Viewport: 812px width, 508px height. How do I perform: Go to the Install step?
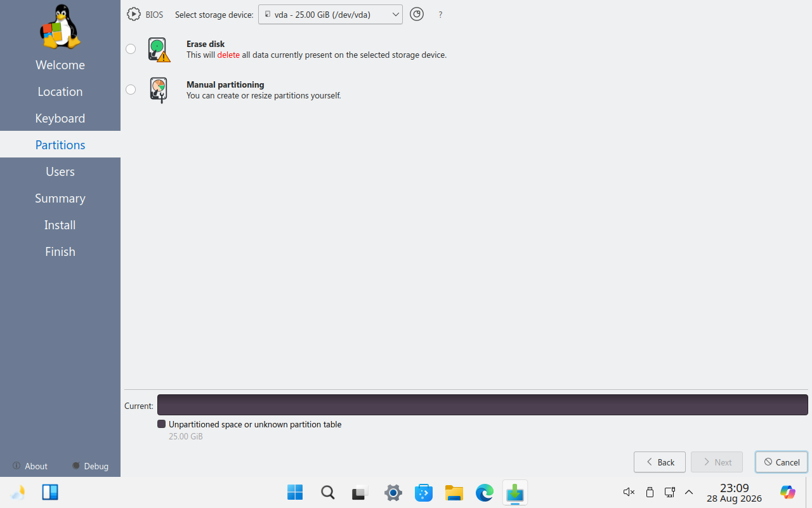pos(60,225)
